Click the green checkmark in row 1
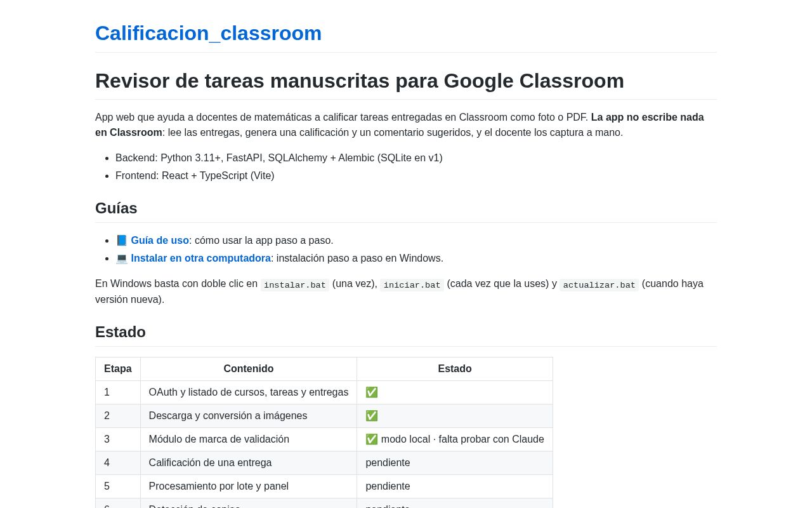The image size is (812, 508). [372, 392]
